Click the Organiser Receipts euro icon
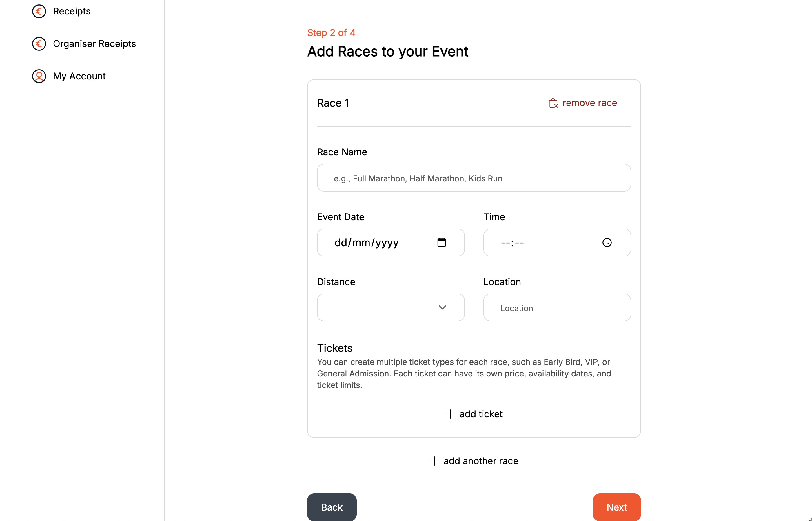812x521 pixels. (x=39, y=44)
